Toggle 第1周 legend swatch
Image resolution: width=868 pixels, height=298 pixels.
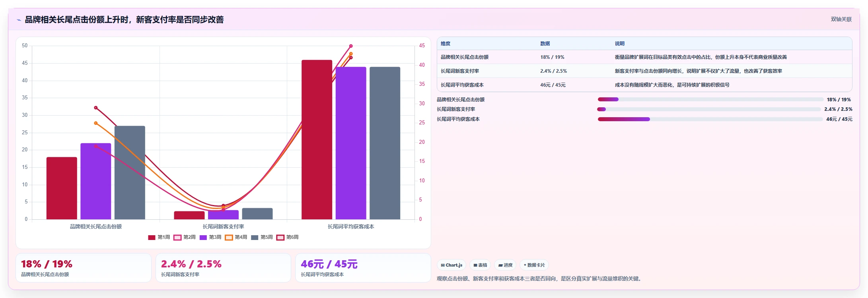152,238
